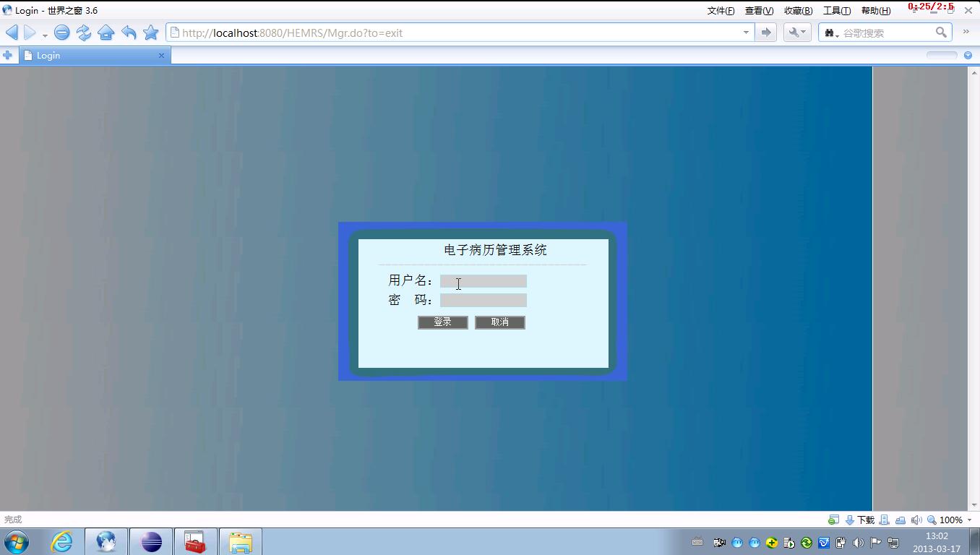Open the tab list dropdown at tab bar end
The height and width of the screenshot is (555, 980).
coord(968,55)
